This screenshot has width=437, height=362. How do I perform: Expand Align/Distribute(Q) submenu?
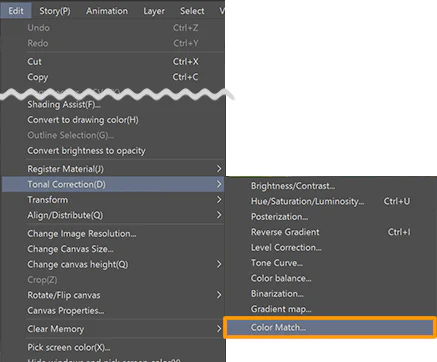point(113,215)
